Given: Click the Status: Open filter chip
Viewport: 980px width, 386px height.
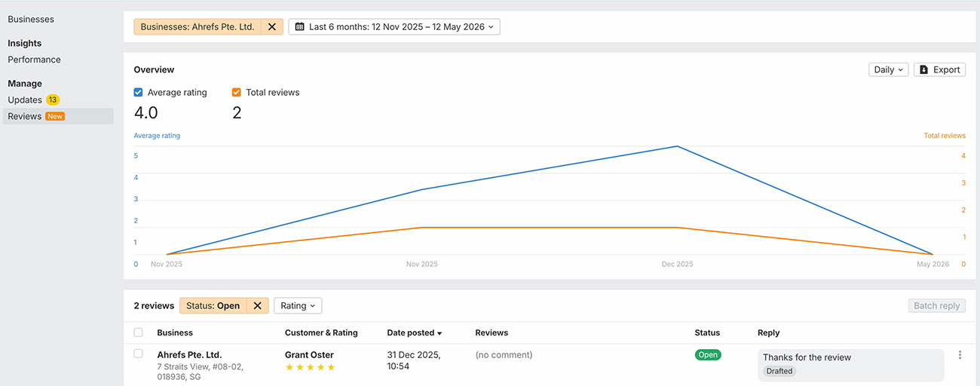Looking at the screenshot, I should (x=213, y=305).
